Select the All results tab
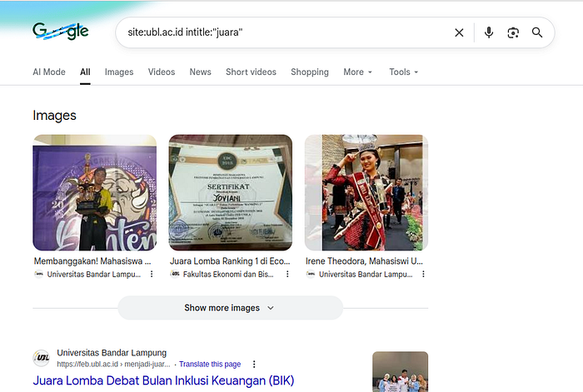The width and height of the screenshot is (583, 392). point(85,72)
